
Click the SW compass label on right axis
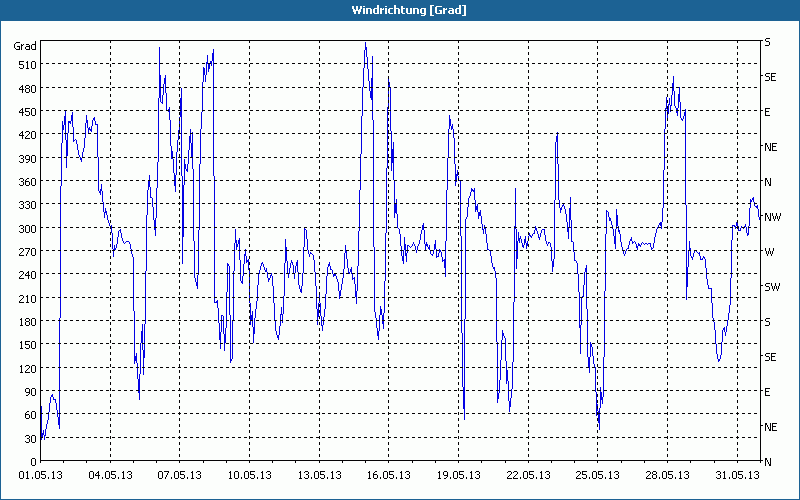[772, 287]
